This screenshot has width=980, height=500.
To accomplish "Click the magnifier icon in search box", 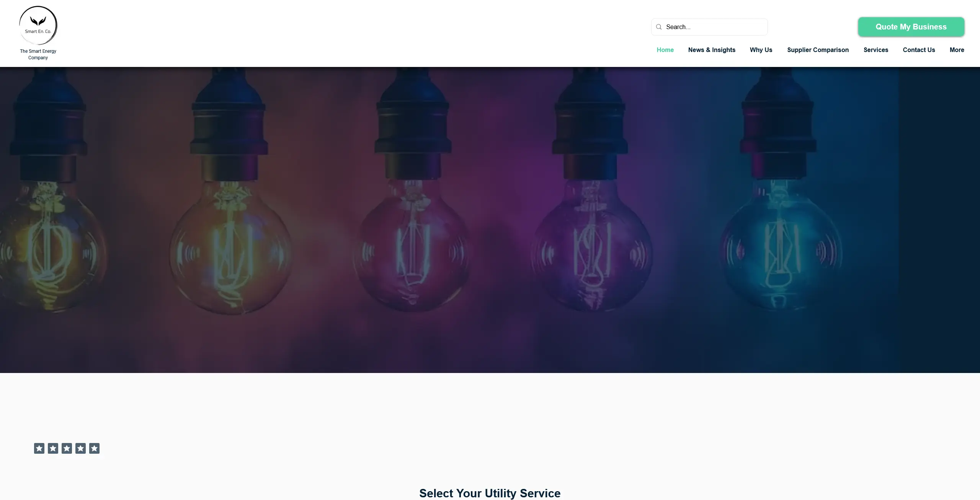I will 659,27.
